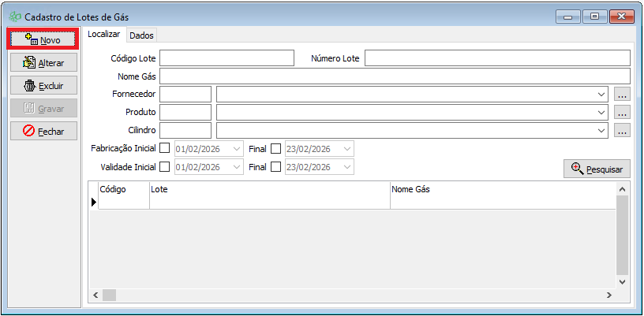Click the red Fechar icon
644x316 pixels.
coord(29,131)
